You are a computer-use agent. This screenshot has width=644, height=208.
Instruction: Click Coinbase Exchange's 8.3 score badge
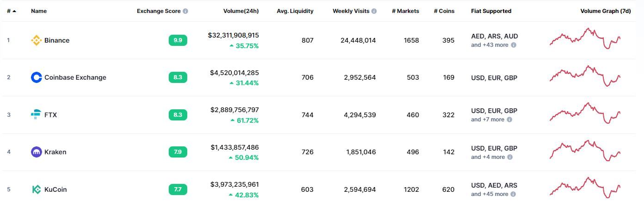click(x=178, y=77)
